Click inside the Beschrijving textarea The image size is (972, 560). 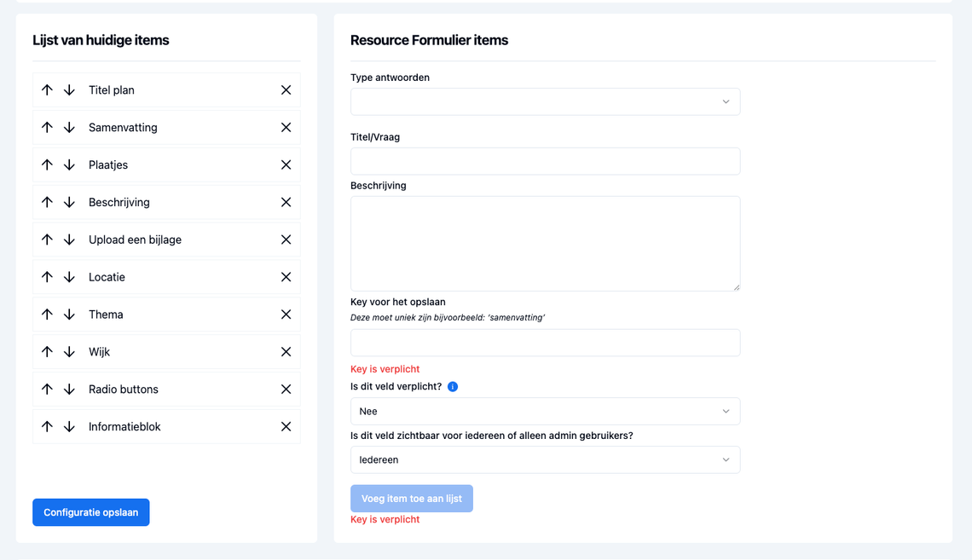[545, 244]
